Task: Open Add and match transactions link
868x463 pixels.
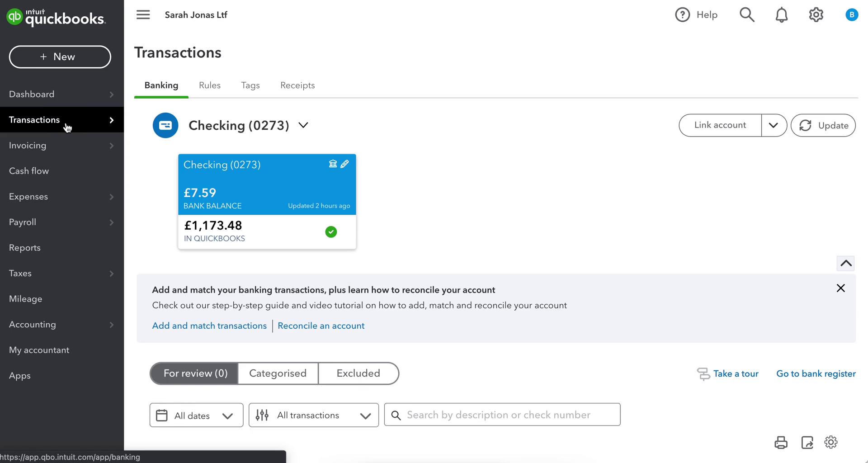Action: pyautogui.click(x=209, y=326)
